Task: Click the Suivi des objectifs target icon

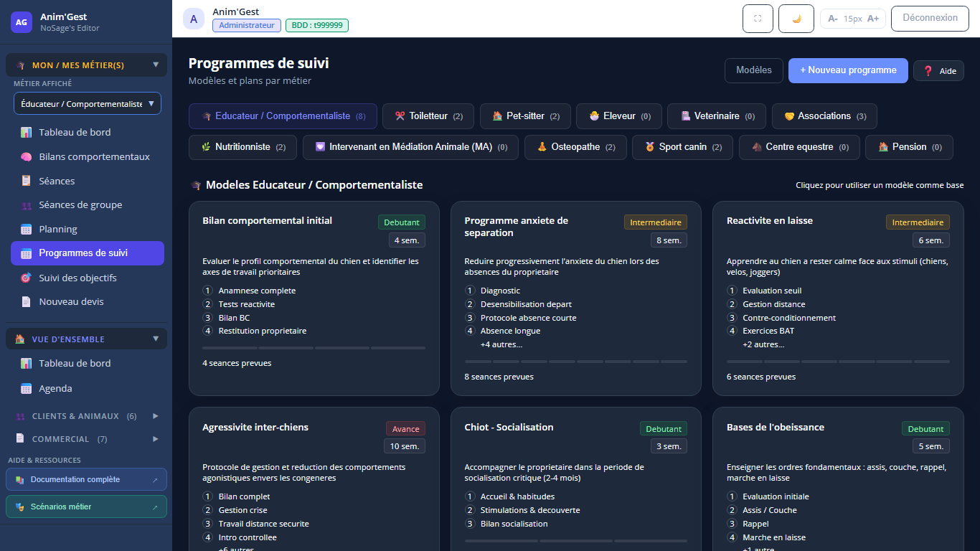Action: click(26, 278)
